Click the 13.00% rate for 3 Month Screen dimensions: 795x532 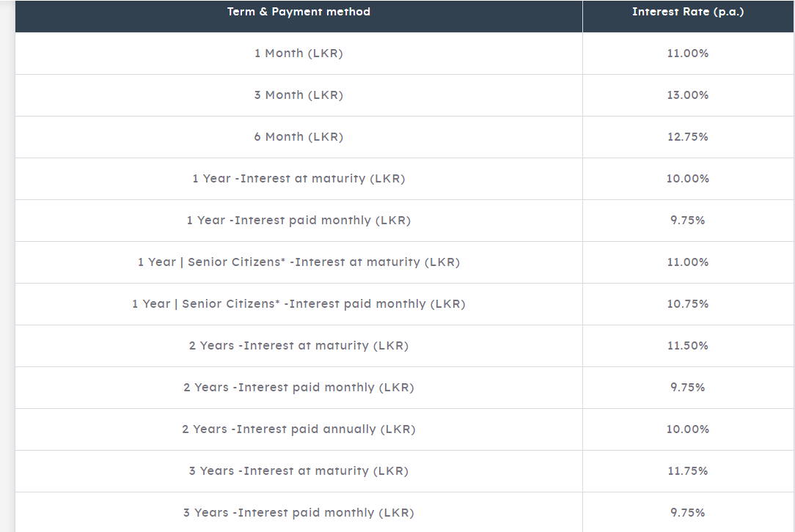[688, 95]
